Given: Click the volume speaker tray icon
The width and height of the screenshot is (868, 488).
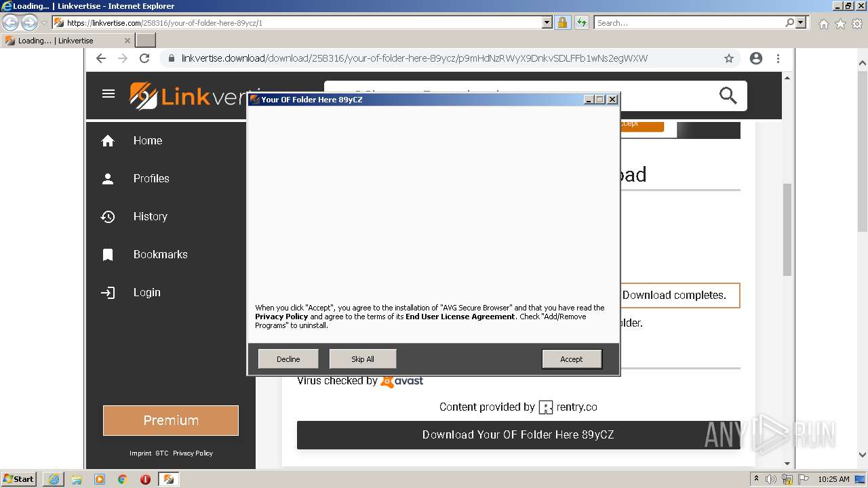Looking at the screenshot, I should (771, 479).
